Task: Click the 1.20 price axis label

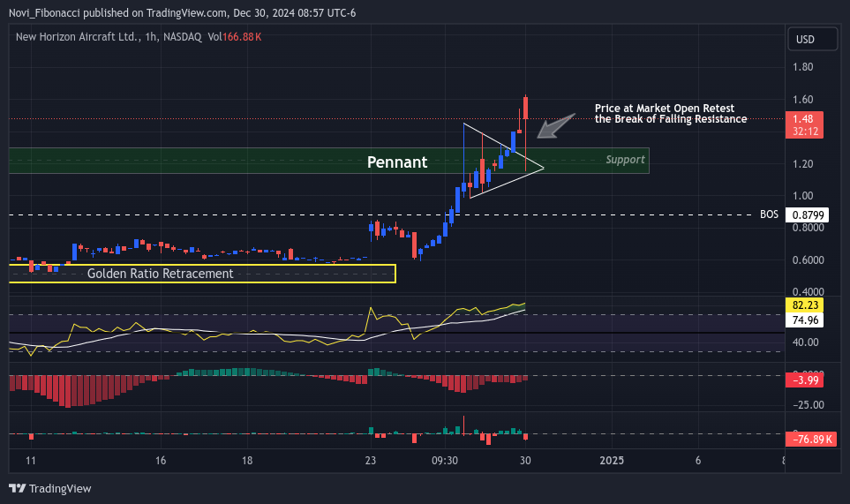Action: click(x=802, y=163)
